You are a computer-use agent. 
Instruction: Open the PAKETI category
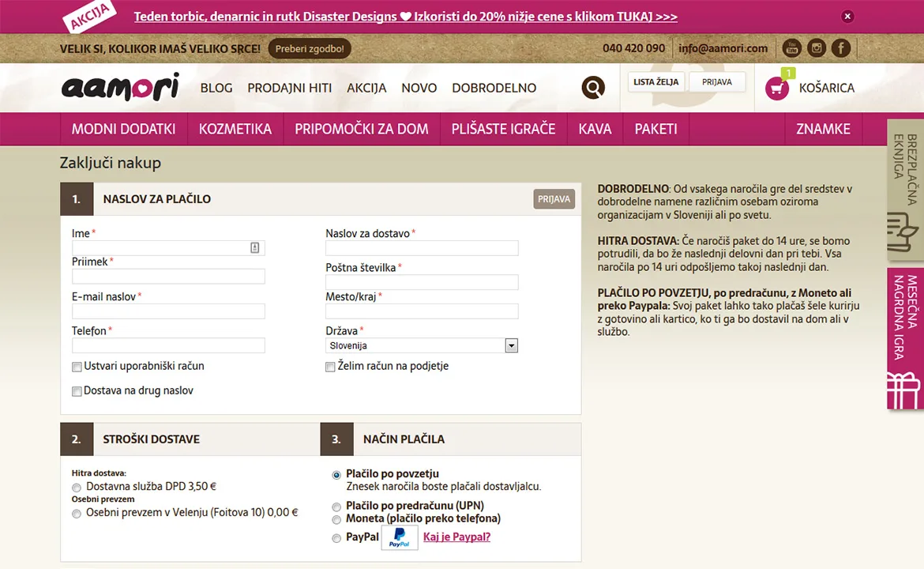655,129
